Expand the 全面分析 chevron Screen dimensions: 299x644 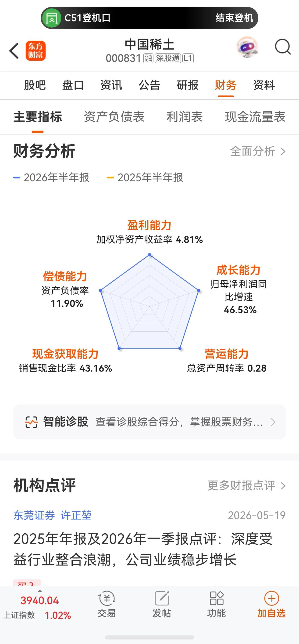283,152
